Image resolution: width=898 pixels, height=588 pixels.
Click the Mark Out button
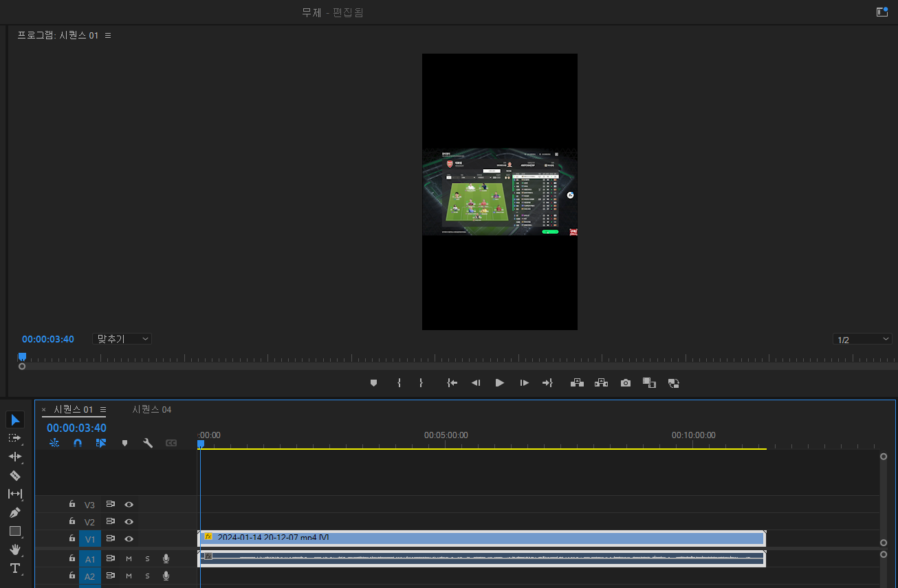[x=421, y=383]
